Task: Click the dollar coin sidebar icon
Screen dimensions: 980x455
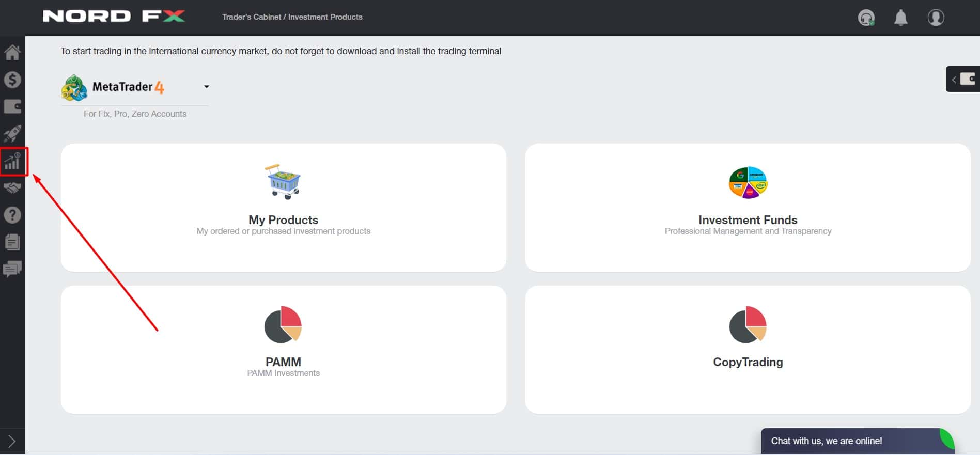Action: pos(12,80)
